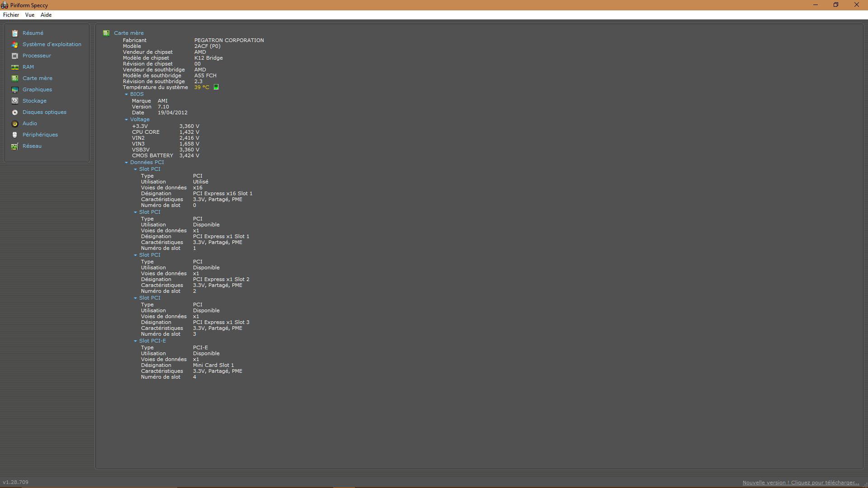Screen dimensions: 868x488
Task: Collapse the Slot PCI-E section
Action: tap(135, 341)
